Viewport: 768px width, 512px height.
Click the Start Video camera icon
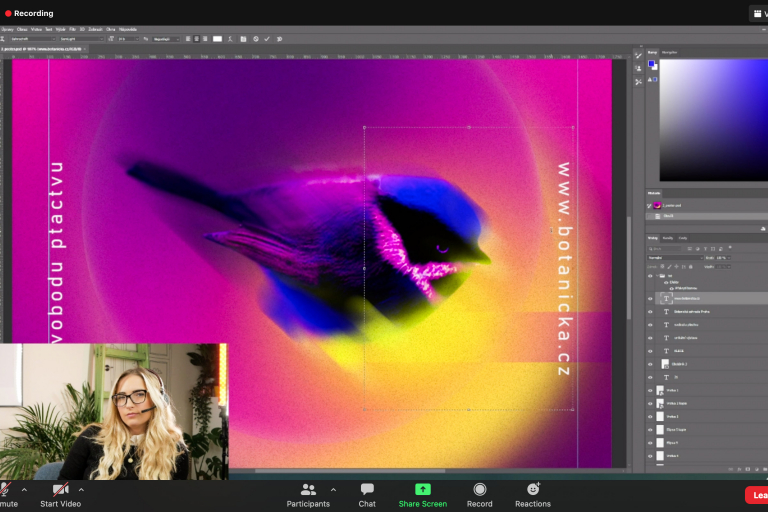[60, 489]
